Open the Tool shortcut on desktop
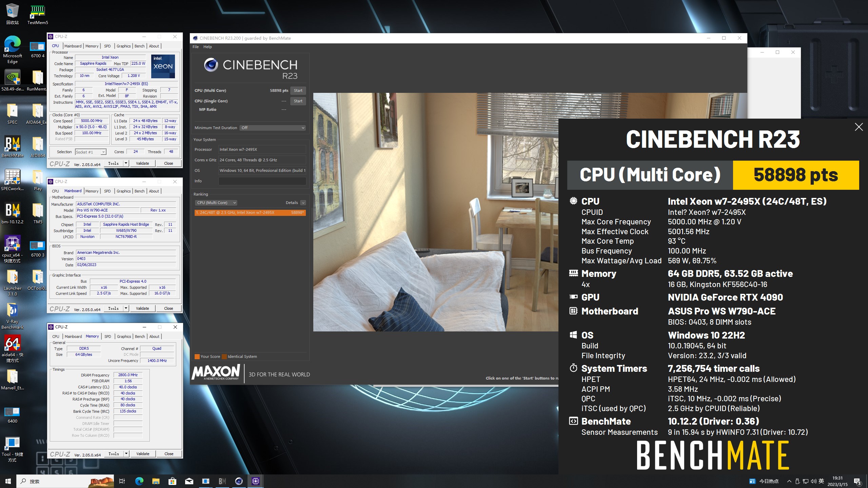868x488 pixels. tap(12, 449)
